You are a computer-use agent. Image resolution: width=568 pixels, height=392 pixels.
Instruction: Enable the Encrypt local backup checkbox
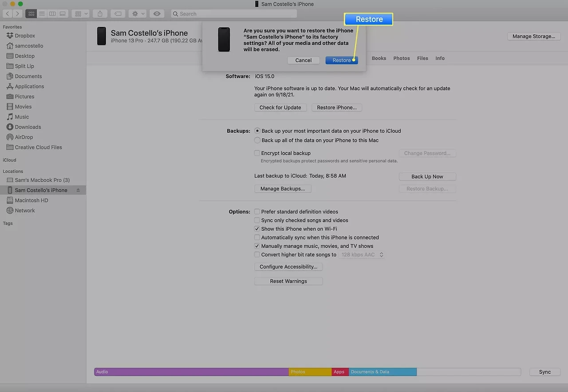tap(257, 153)
